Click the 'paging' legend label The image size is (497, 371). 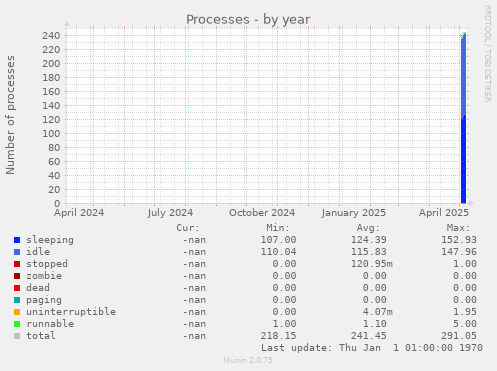pyautogui.click(x=44, y=300)
